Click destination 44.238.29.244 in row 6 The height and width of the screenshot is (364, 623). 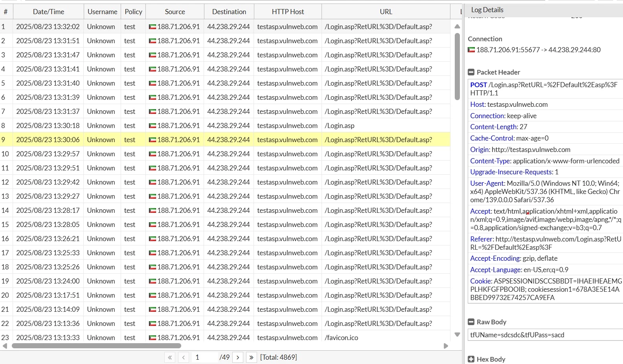point(228,97)
